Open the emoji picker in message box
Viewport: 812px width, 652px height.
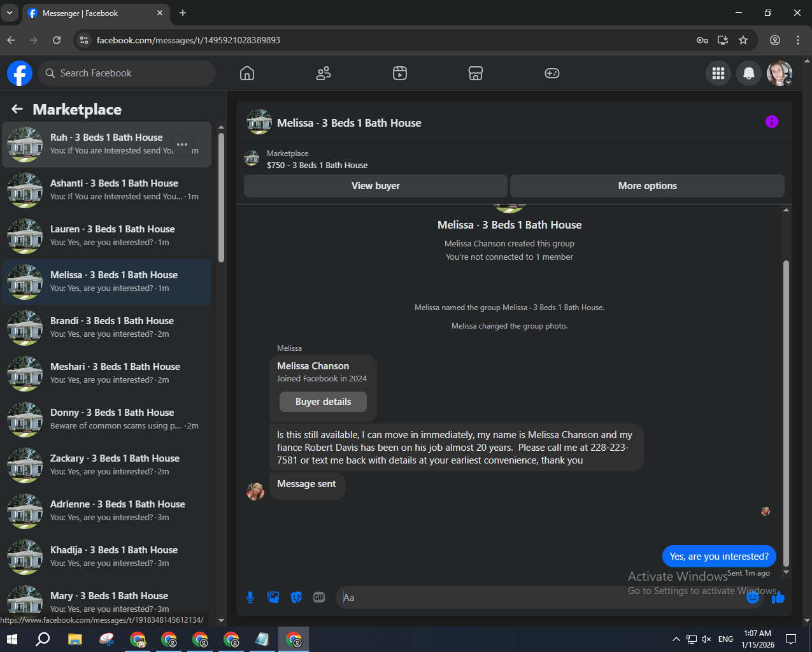753,597
